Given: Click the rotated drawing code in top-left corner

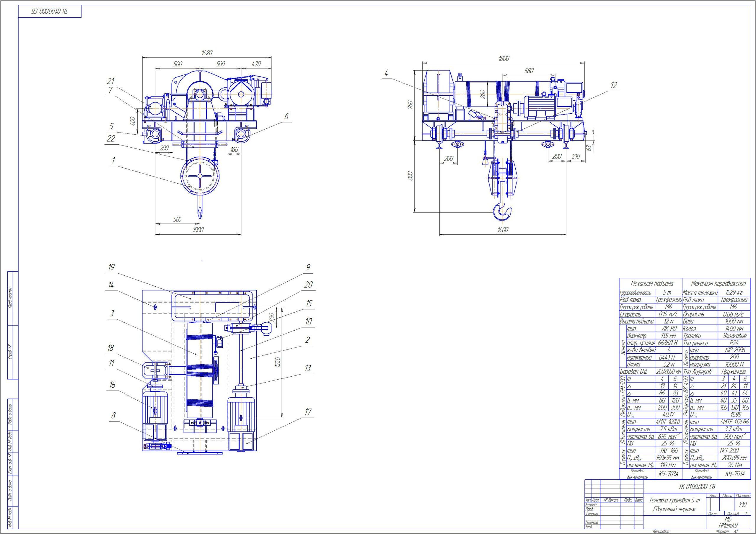Looking at the screenshot, I should [x=50, y=12].
